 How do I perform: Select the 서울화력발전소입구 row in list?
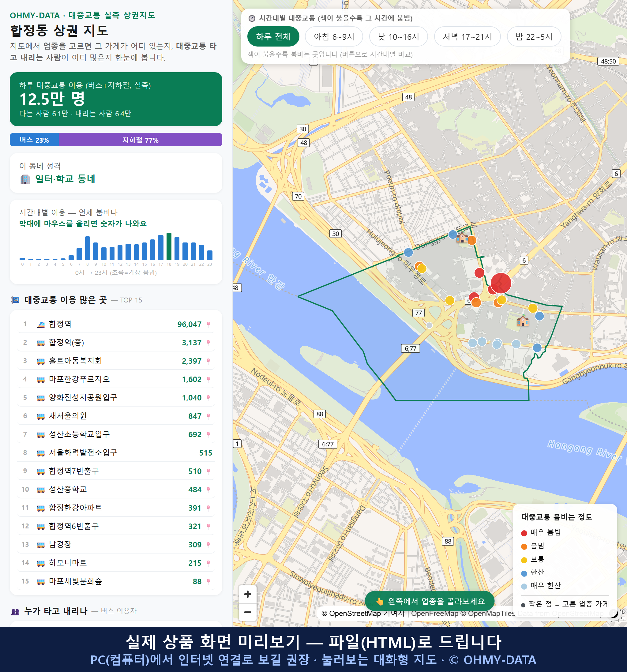point(116,453)
